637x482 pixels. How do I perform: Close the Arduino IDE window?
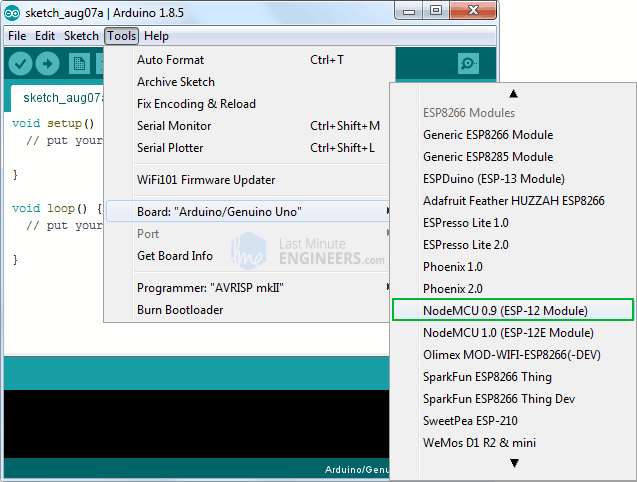(473, 11)
